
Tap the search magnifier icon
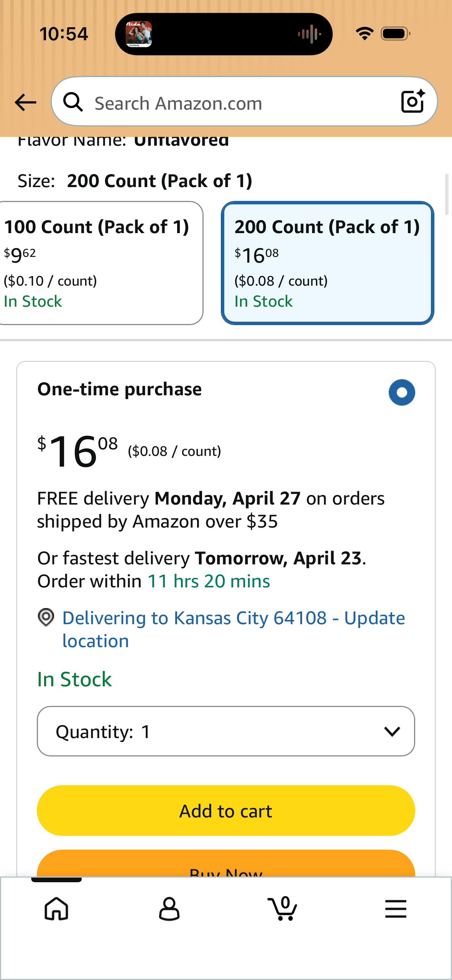pyautogui.click(x=73, y=102)
